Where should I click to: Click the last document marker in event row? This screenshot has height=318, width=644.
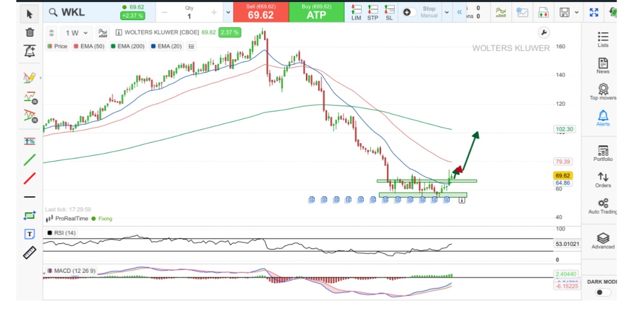pos(447,200)
